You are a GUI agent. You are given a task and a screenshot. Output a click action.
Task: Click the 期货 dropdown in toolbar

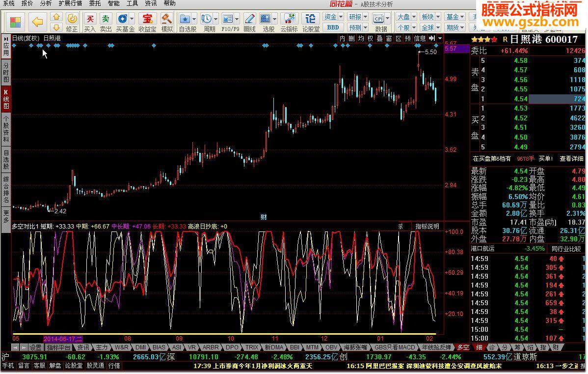click(455, 28)
